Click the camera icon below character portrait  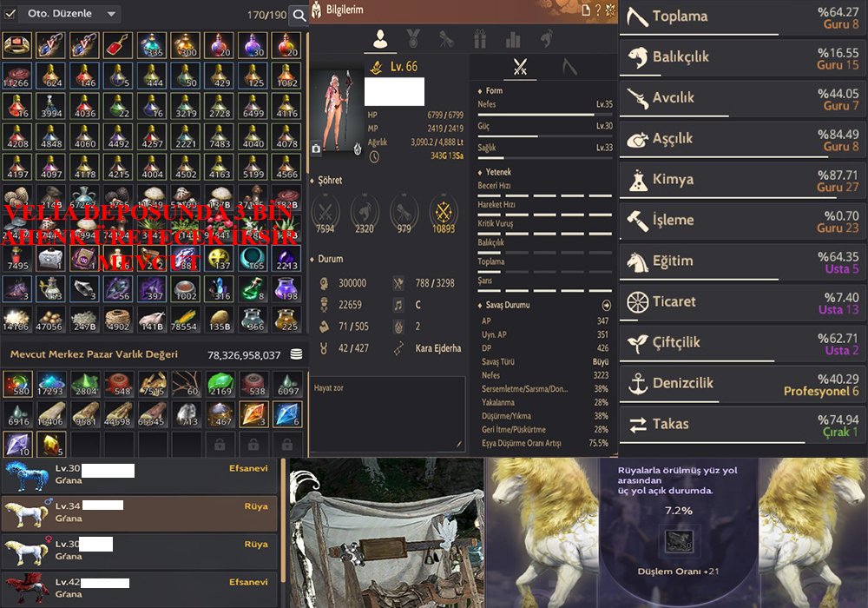click(x=316, y=149)
